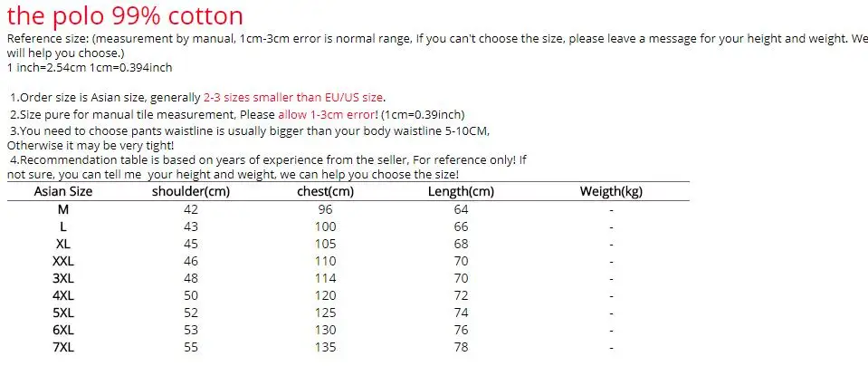The width and height of the screenshot is (868, 366).
Task: Click the "chest(cm)" column header
Action: coord(325,191)
